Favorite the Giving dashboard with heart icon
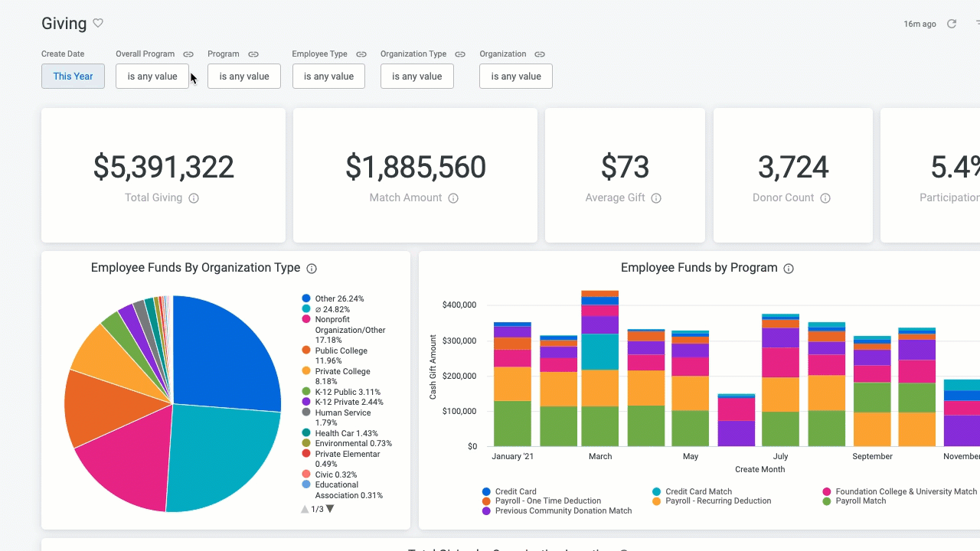 point(98,23)
